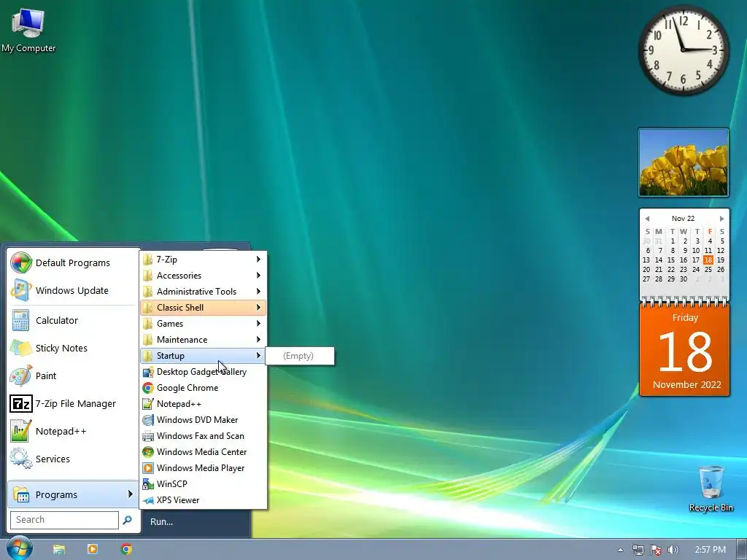The image size is (747, 560).
Task: Click the tulips slideshow gadget picture
Action: [x=683, y=163]
